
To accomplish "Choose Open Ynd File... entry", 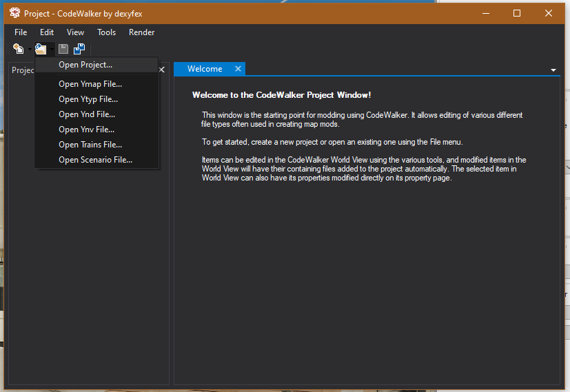I will (96, 114).
